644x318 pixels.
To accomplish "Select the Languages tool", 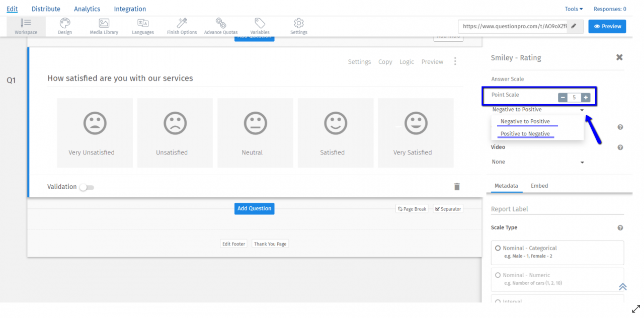I will coord(143,26).
